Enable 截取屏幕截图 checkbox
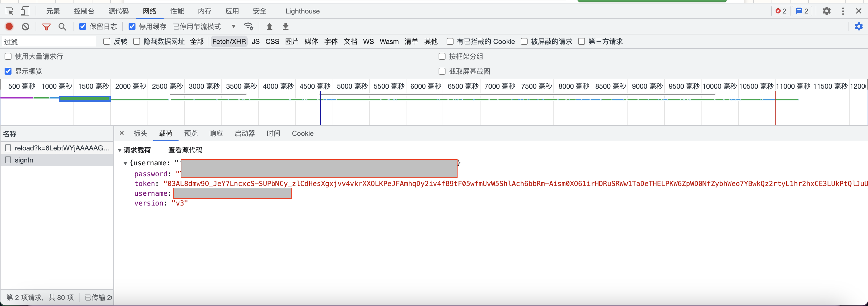The image size is (868, 306). point(442,71)
